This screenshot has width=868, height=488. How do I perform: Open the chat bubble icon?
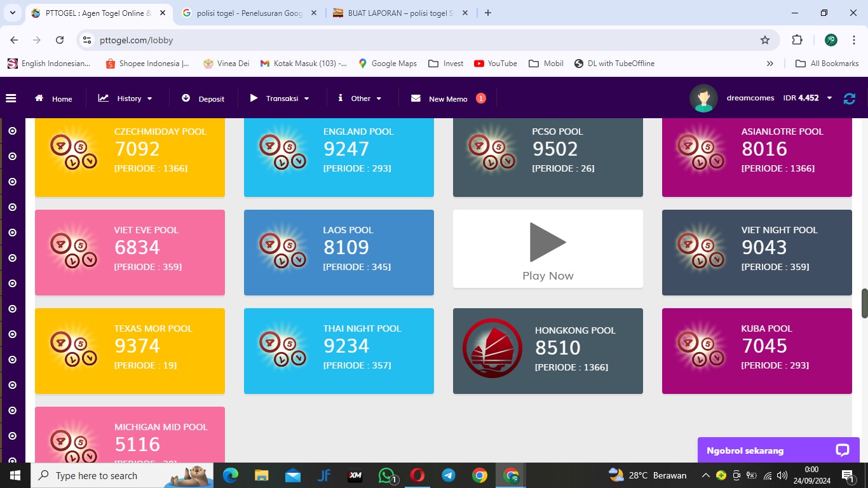pos(843,451)
